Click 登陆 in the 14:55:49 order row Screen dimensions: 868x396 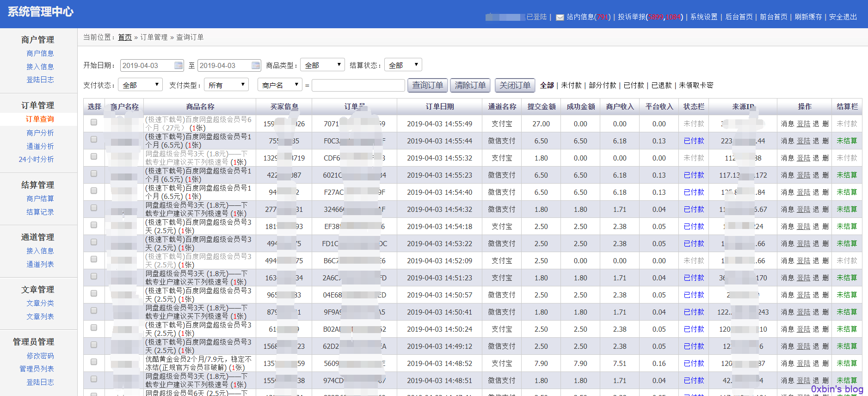[x=804, y=124]
